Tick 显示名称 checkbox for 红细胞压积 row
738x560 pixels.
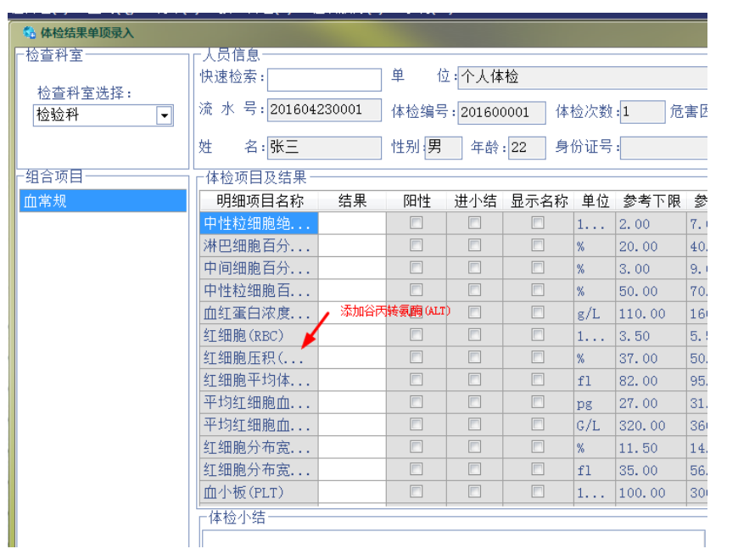tap(538, 357)
